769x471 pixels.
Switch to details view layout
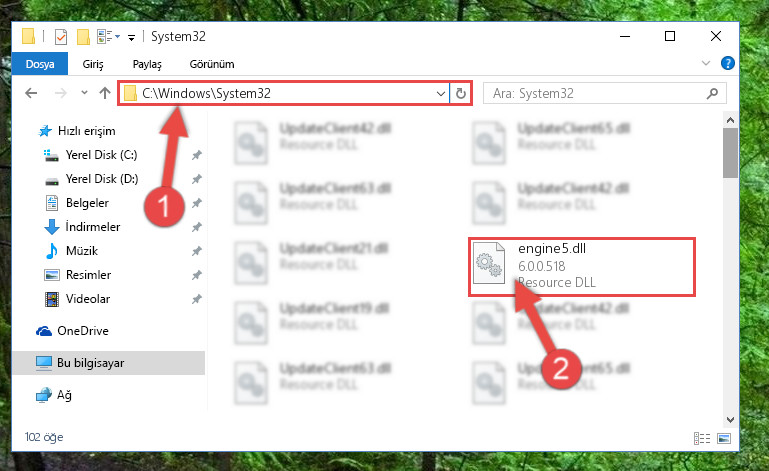click(x=702, y=438)
